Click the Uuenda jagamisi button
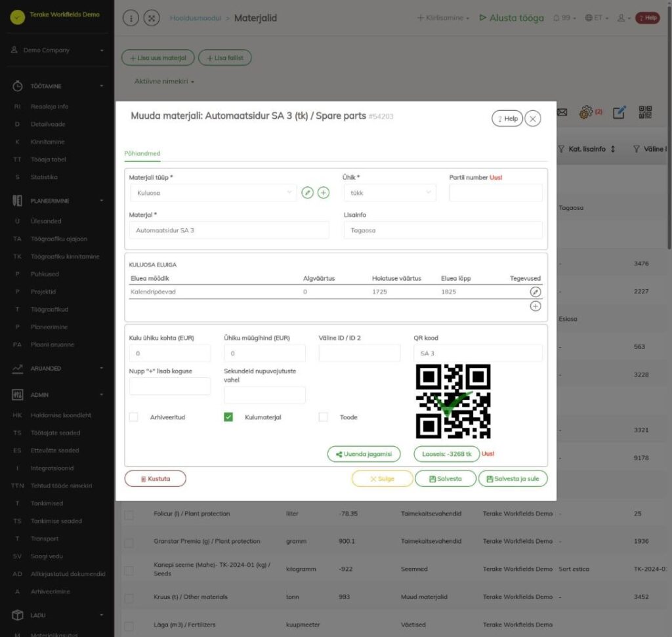 364,454
